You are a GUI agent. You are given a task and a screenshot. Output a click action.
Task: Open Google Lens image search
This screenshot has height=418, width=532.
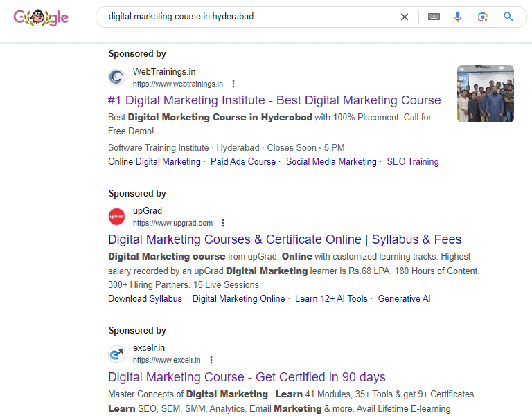[x=483, y=17]
